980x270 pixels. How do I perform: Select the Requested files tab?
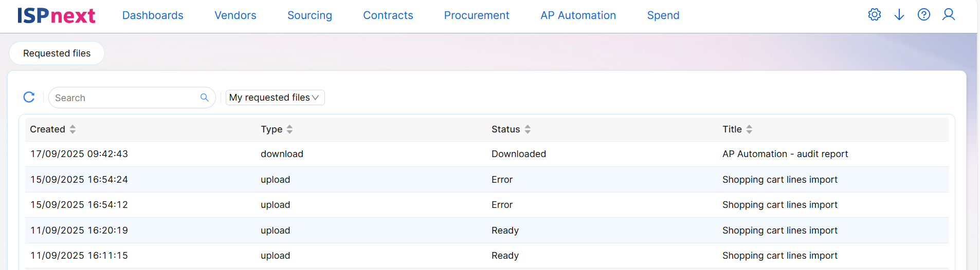[57, 53]
